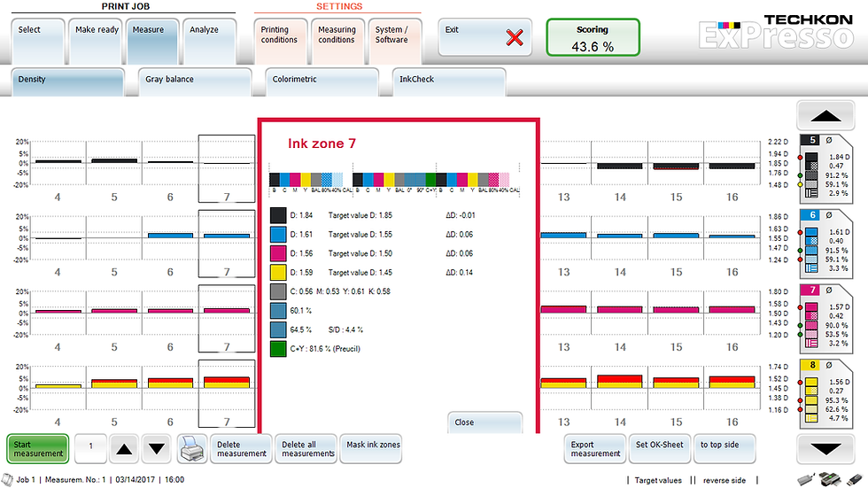Click Mask ink zones button

[x=371, y=449]
